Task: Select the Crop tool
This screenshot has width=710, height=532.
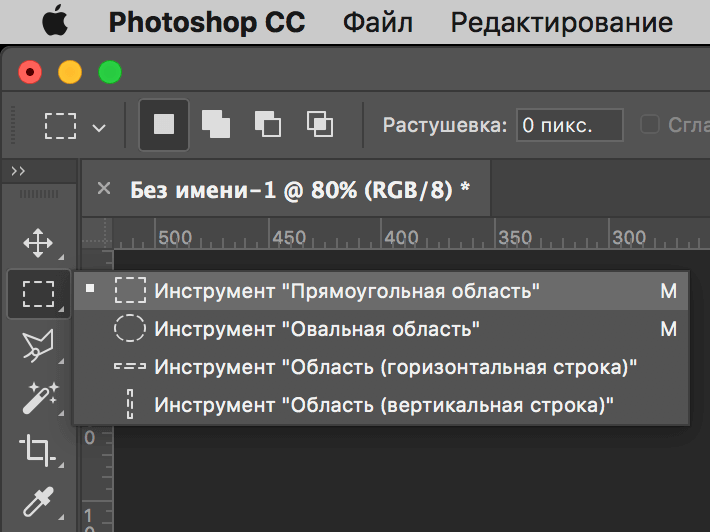Action: point(36,450)
